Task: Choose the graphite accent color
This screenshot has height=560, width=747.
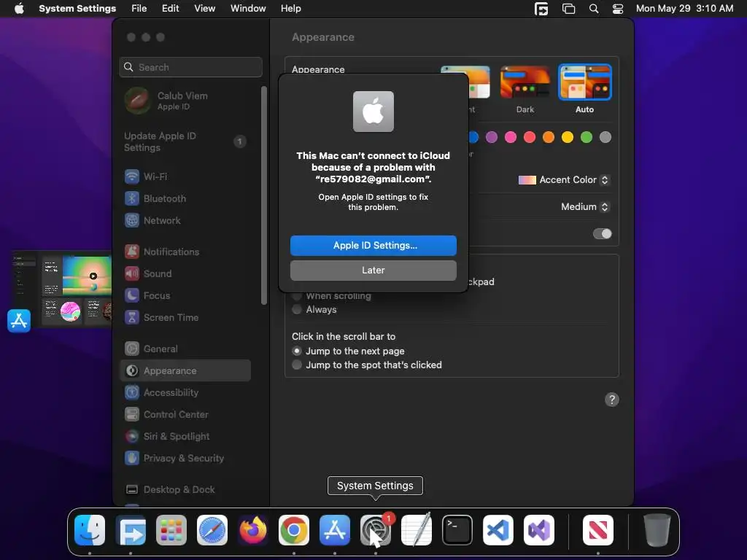Action: pyautogui.click(x=605, y=137)
